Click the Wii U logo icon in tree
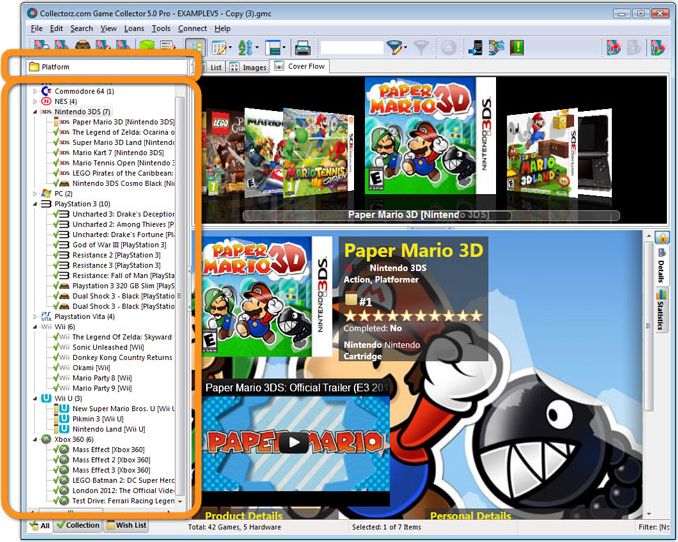The image size is (678, 542). pyautogui.click(x=46, y=398)
